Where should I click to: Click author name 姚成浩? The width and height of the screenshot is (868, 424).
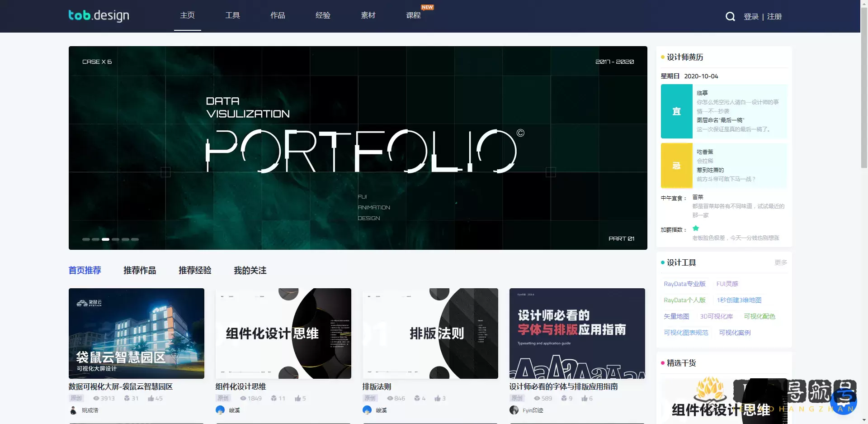click(x=90, y=410)
